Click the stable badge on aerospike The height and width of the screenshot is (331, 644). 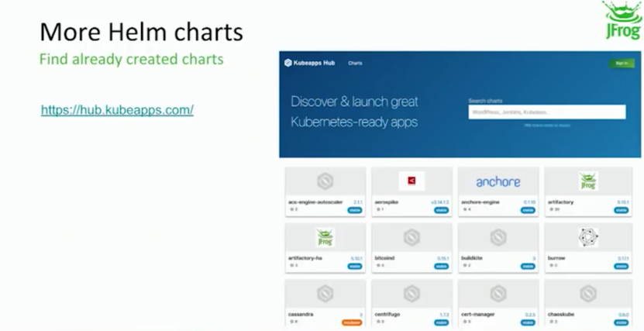tap(442, 210)
